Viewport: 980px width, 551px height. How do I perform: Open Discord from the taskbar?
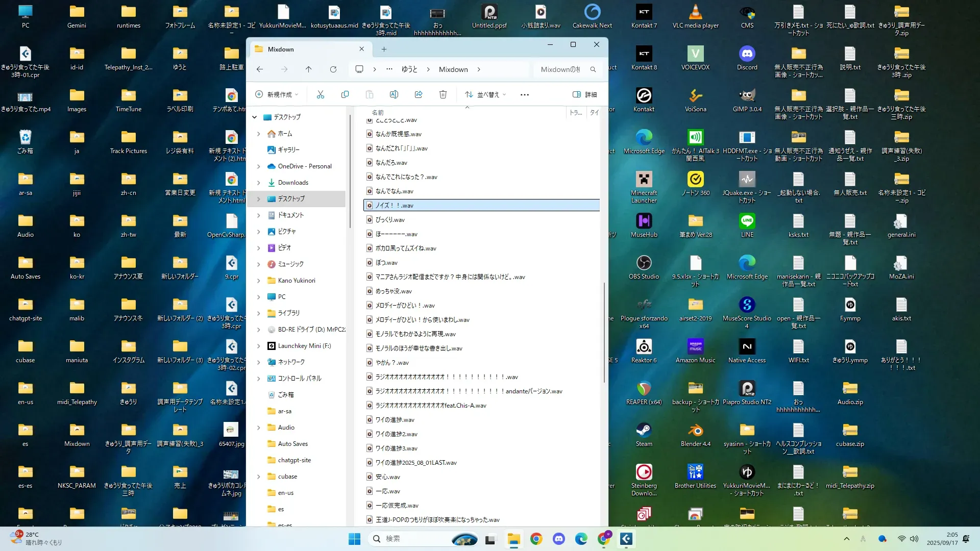[x=559, y=539]
